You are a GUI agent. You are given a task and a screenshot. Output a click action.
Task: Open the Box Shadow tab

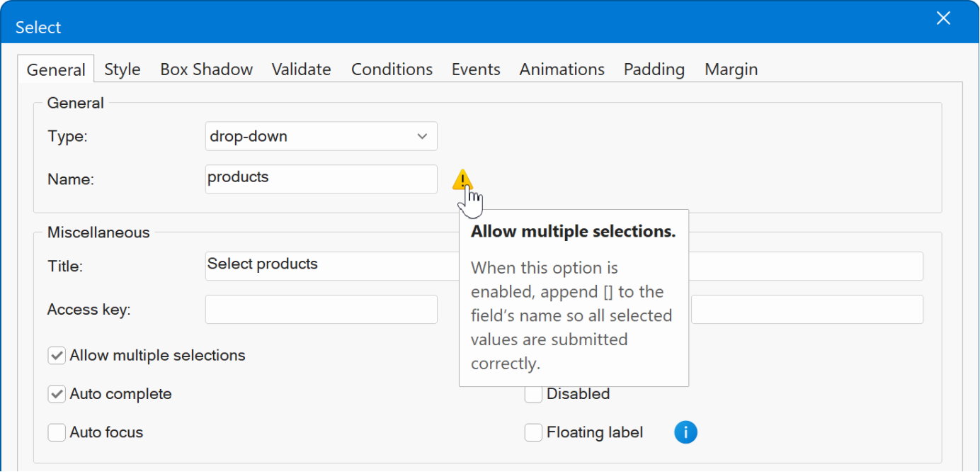206,69
